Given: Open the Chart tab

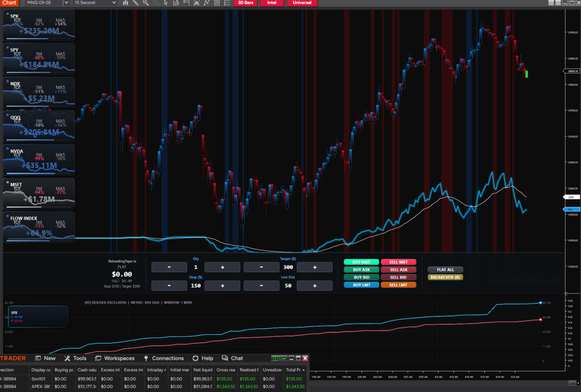Looking at the screenshot, I should tap(9, 3).
